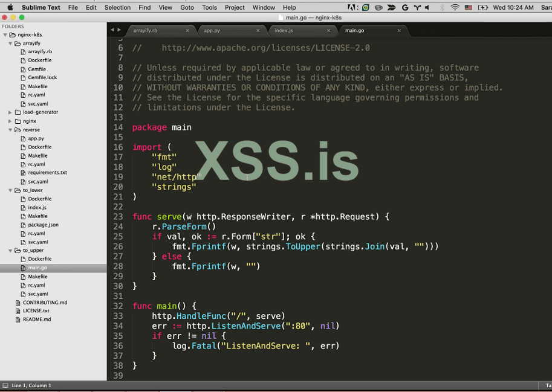Collapse the nginx-k8s root folder

pos(5,35)
